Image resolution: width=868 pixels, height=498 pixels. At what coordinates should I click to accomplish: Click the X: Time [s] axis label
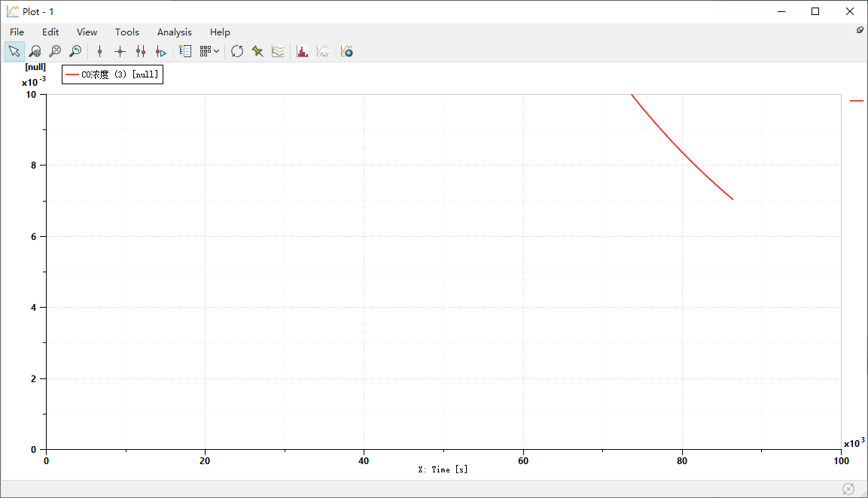443,469
